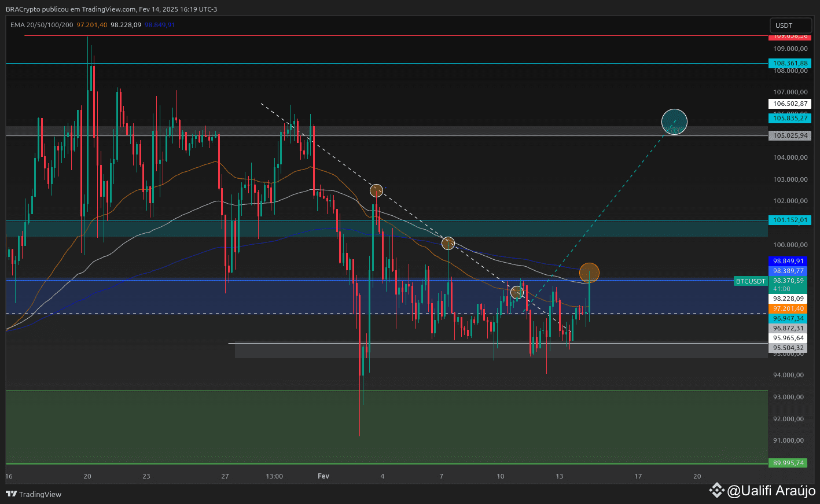
Task: Select the teal target circle near 105.835
Action: point(674,122)
